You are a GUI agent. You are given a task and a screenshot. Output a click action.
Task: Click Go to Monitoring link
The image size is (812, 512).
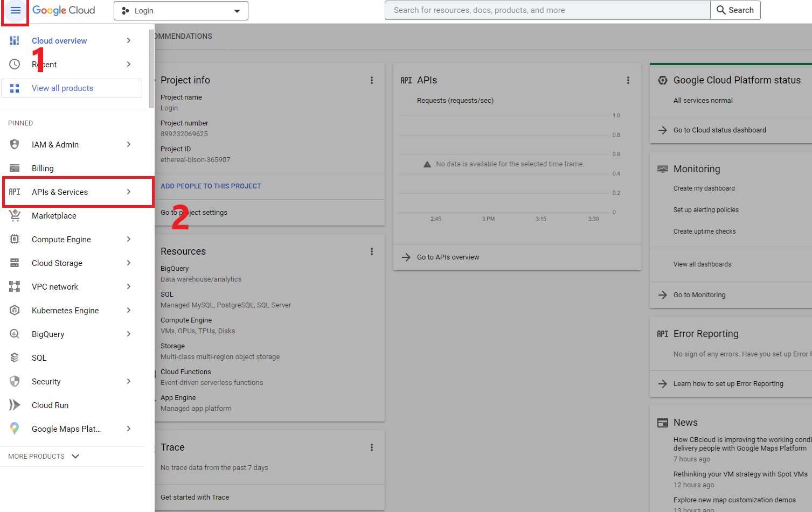pos(699,295)
